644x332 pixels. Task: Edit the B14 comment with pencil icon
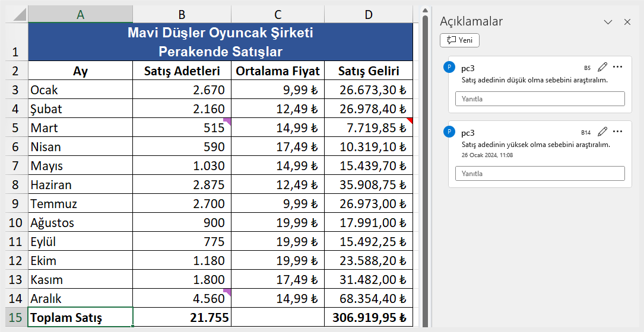(602, 132)
